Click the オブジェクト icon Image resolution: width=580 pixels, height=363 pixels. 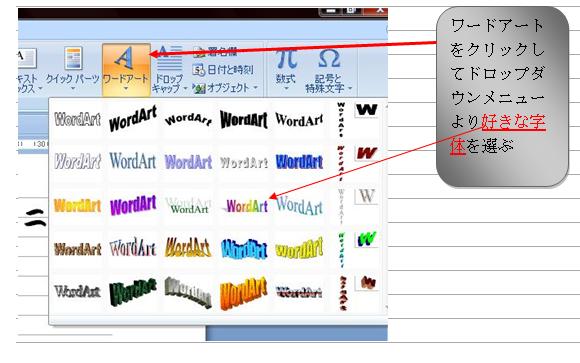pos(199,88)
